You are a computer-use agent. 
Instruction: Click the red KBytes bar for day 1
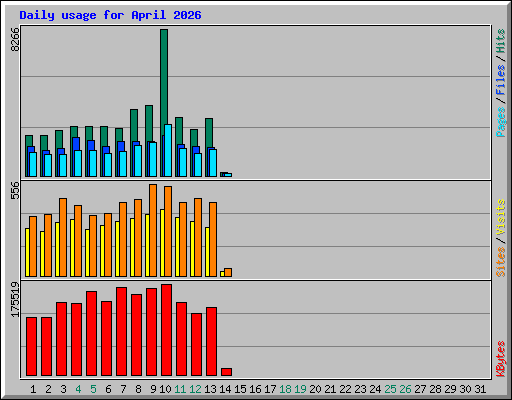(31, 347)
